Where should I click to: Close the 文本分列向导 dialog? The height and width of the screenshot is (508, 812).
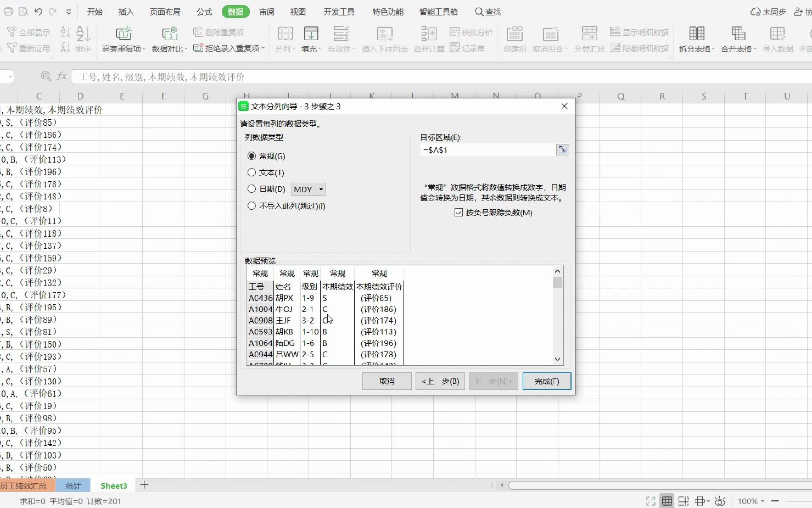tap(564, 106)
